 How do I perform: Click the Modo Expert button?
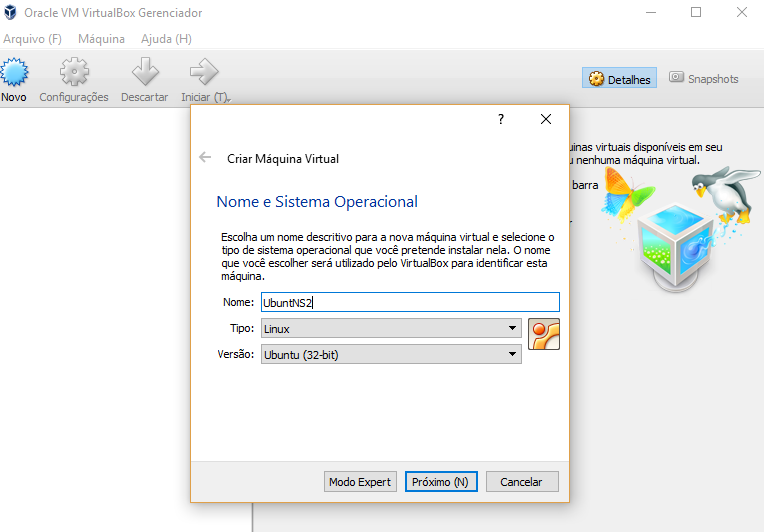pyautogui.click(x=360, y=482)
